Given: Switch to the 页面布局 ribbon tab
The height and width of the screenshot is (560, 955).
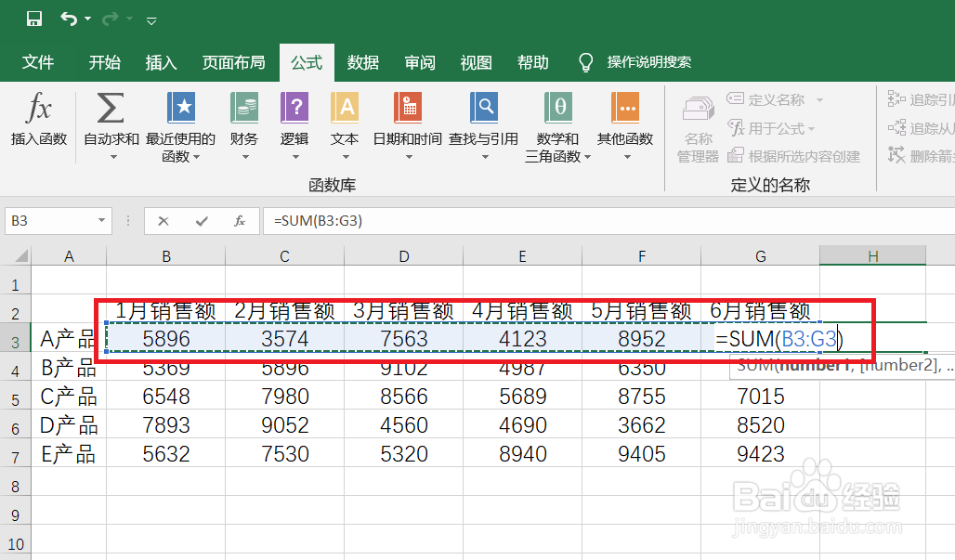Looking at the screenshot, I should (x=234, y=62).
